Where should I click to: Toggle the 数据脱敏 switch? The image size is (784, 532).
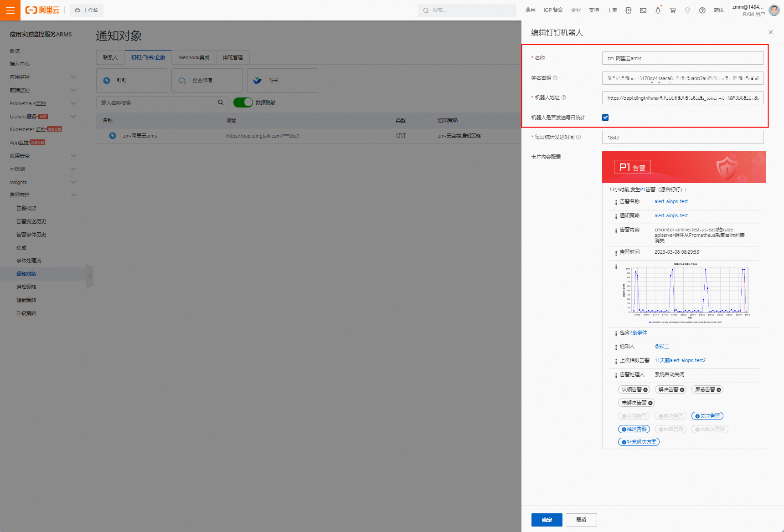coord(243,102)
